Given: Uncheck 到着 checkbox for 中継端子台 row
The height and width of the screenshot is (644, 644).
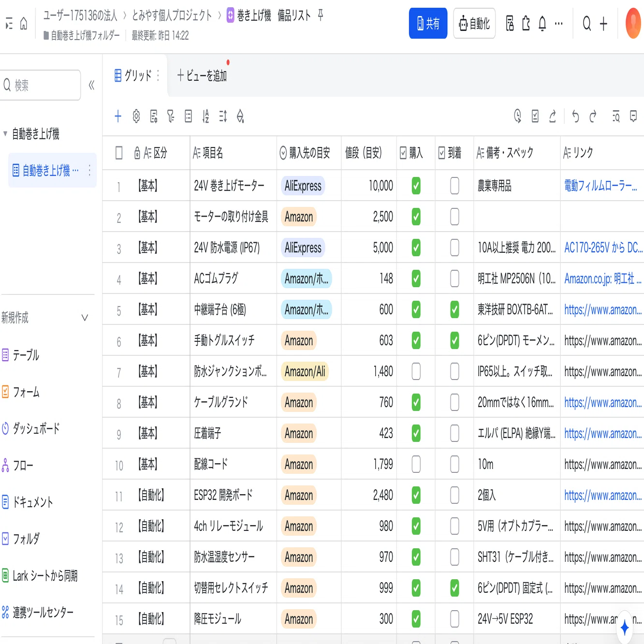Looking at the screenshot, I should [454, 309].
